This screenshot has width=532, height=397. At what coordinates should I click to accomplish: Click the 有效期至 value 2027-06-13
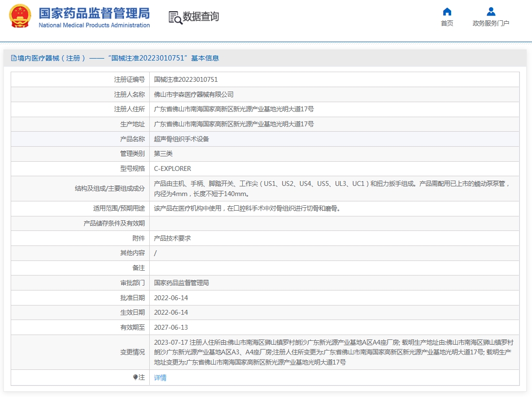click(171, 327)
